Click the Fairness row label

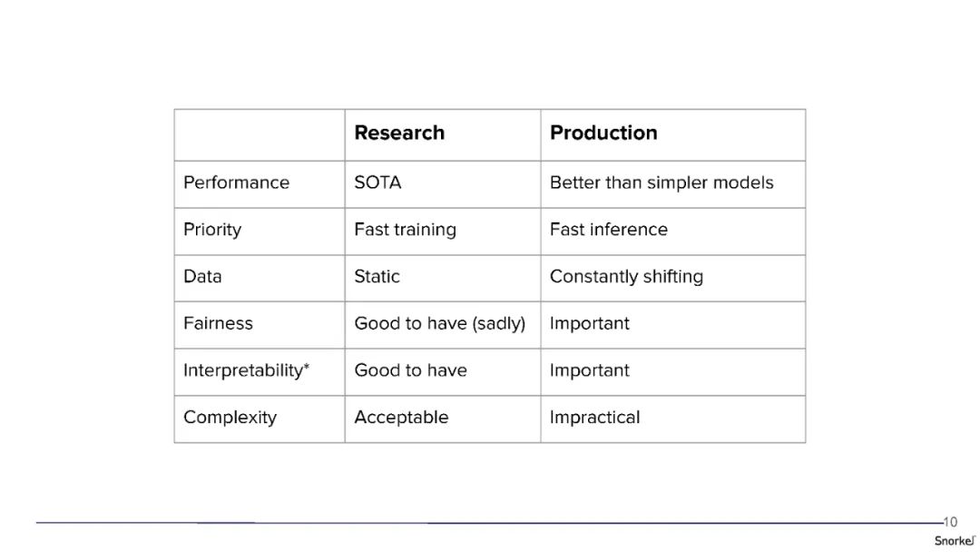coord(218,323)
